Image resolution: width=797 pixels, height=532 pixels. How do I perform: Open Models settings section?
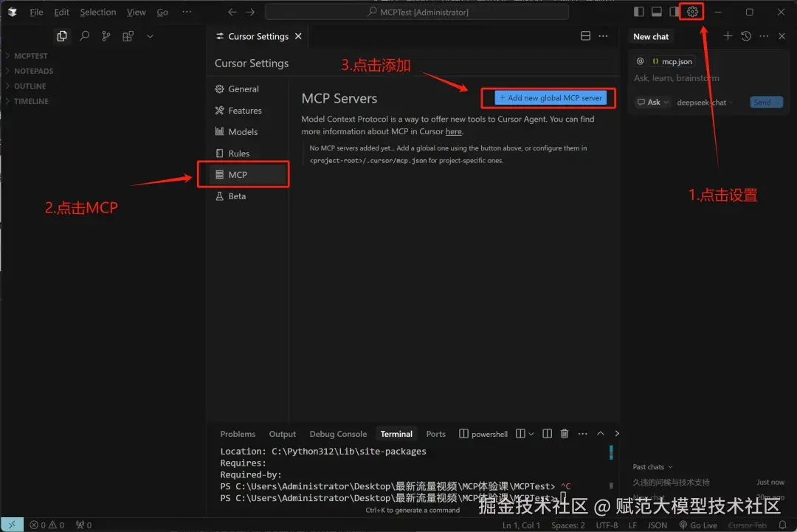click(x=243, y=131)
